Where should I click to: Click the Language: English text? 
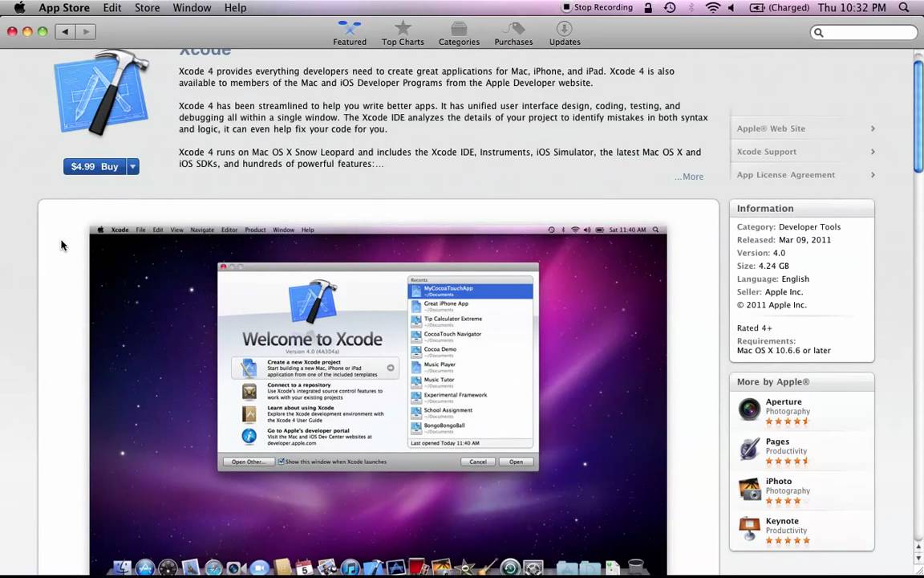coord(772,279)
